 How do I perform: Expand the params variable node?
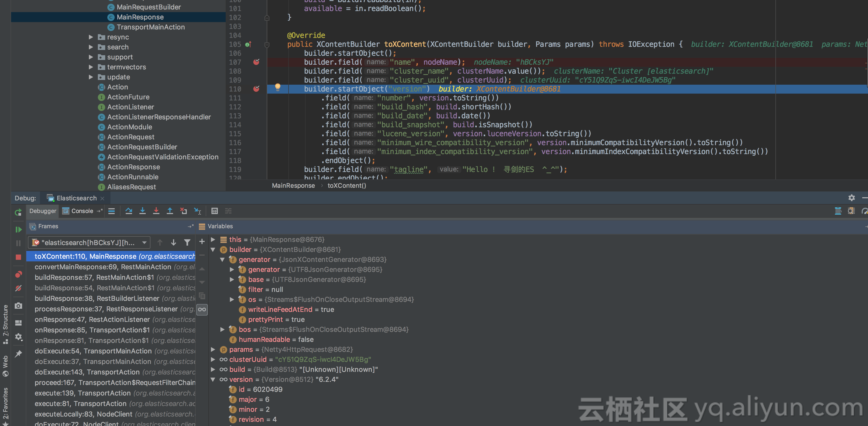pyautogui.click(x=213, y=350)
